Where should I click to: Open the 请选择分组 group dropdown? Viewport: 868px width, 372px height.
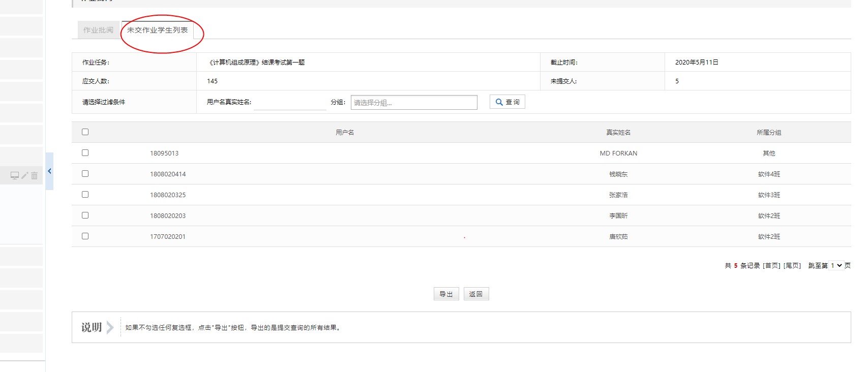point(413,103)
